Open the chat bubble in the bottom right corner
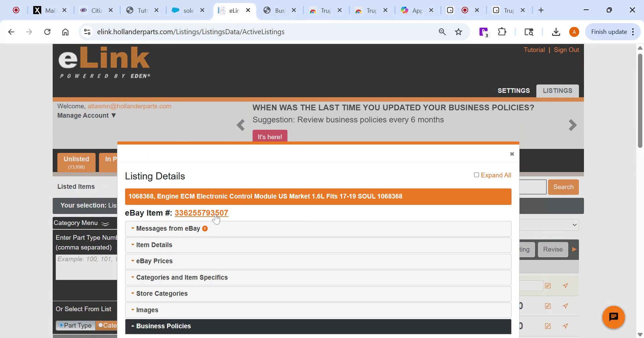Screen dimensions: 644x338 [x=613, y=317]
